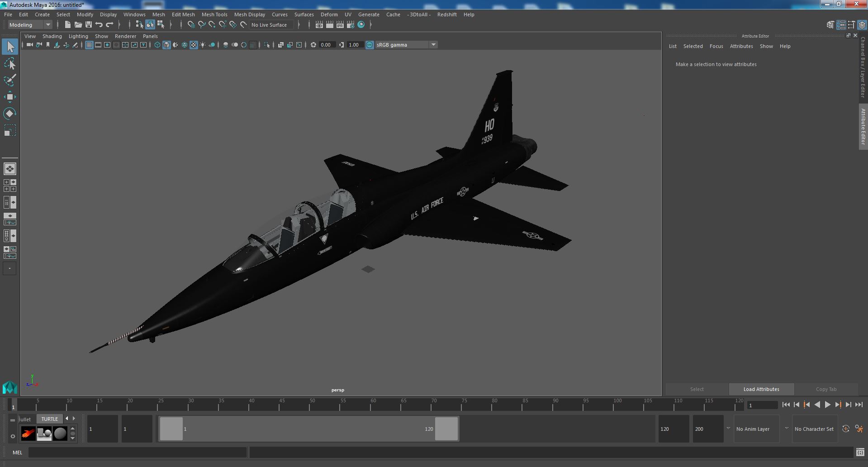Render the current frame icon
The image size is (868, 467).
(x=330, y=25)
